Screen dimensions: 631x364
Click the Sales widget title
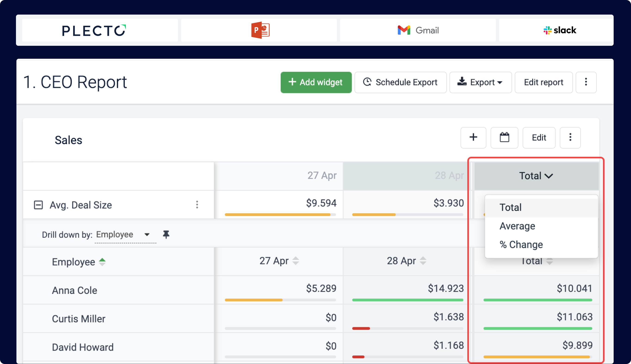[x=68, y=140]
